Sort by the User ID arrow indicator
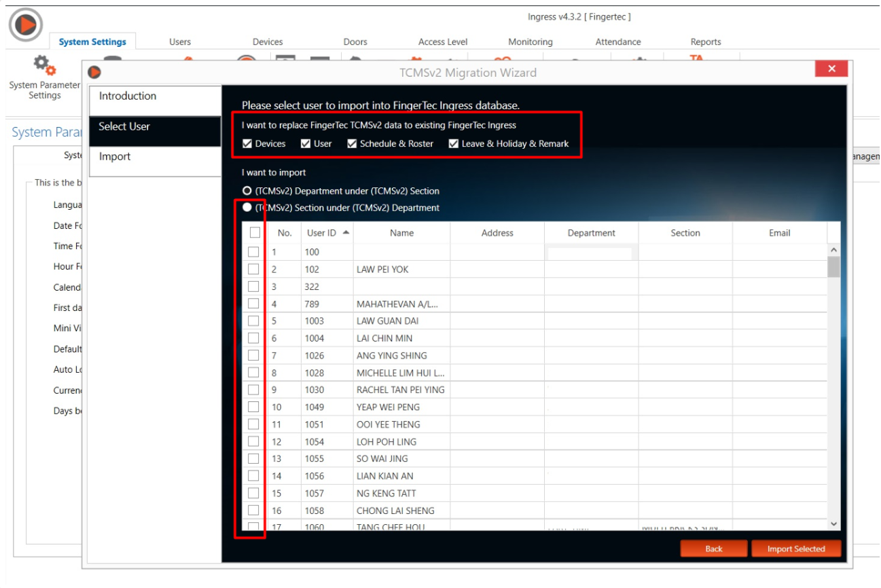Image resolution: width=881 pixels, height=588 pixels. click(346, 232)
